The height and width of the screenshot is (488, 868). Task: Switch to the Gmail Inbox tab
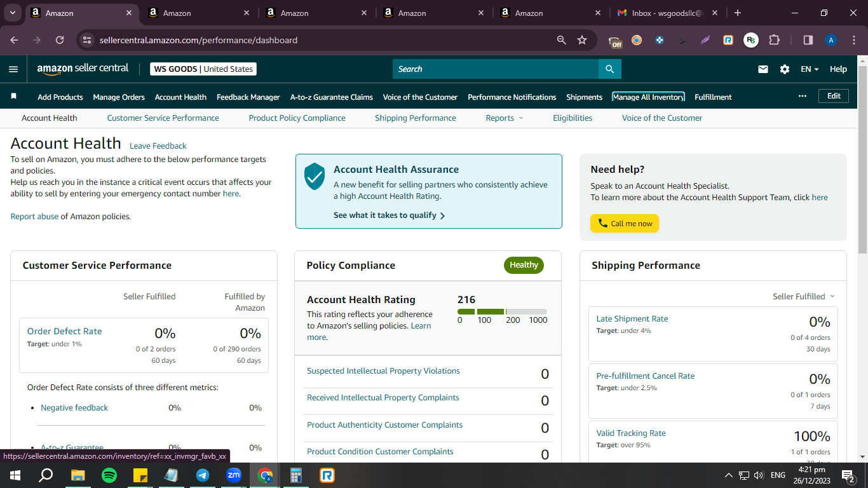pos(667,13)
